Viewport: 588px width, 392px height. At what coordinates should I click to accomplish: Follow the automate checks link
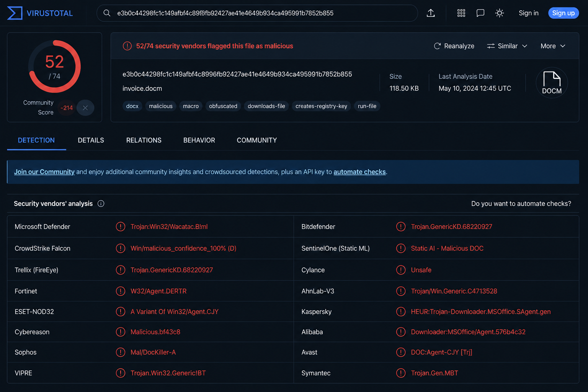click(359, 172)
